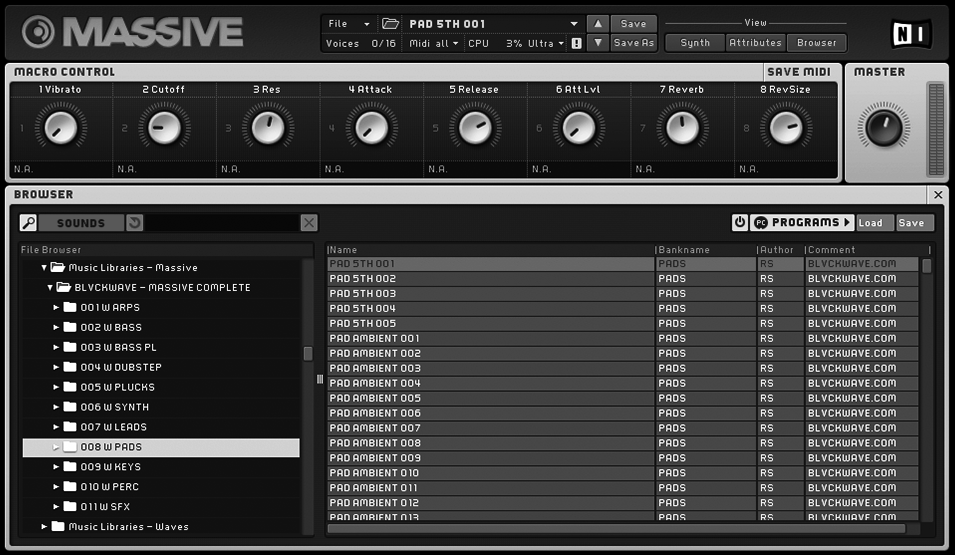Viewport: 955px width, 555px height.
Task: Switch to the Attributes view
Action: (x=755, y=43)
